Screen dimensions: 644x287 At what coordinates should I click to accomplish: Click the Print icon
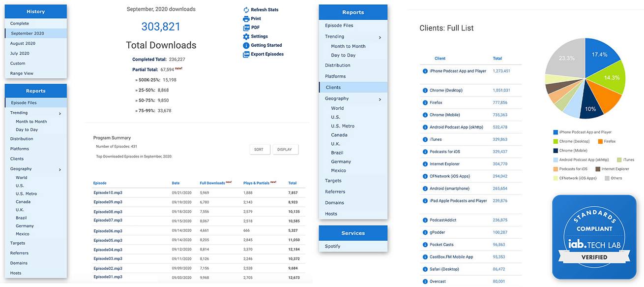[246, 19]
